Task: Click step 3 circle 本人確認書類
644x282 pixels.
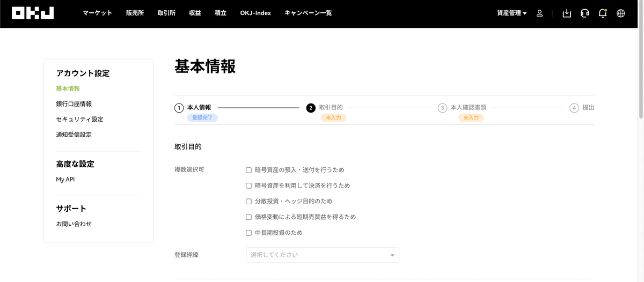Action: pos(442,108)
